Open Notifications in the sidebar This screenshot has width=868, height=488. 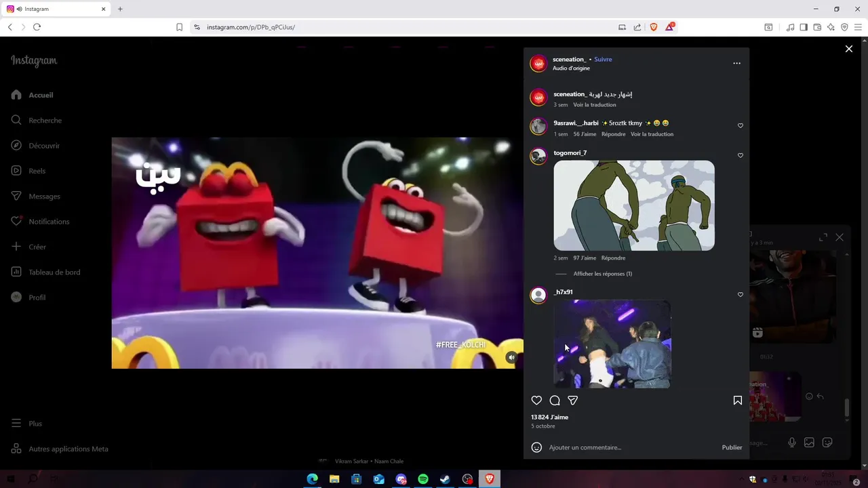coord(49,222)
